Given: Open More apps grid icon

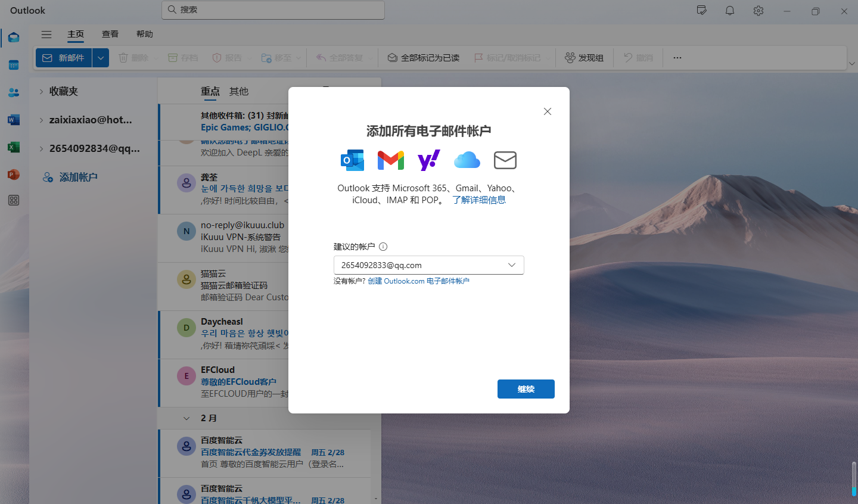Looking at the screenshot, I should pyautogui.click(x=14, y=201).
